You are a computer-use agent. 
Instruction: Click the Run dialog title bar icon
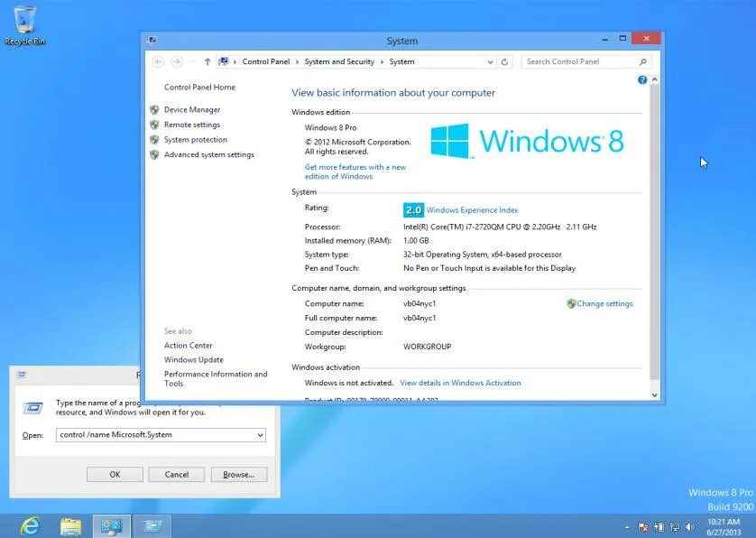tap(22, 375)
